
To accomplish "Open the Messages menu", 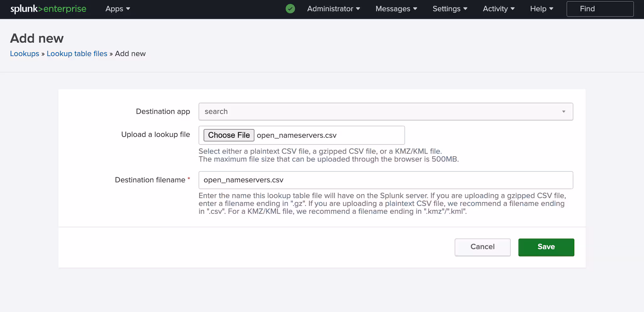I will coord(396,9).
